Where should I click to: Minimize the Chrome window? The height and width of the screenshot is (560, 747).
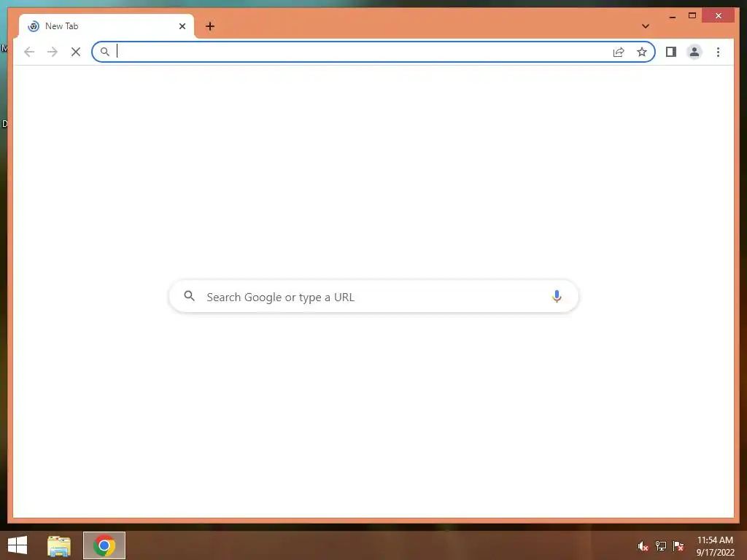point(672,16)
